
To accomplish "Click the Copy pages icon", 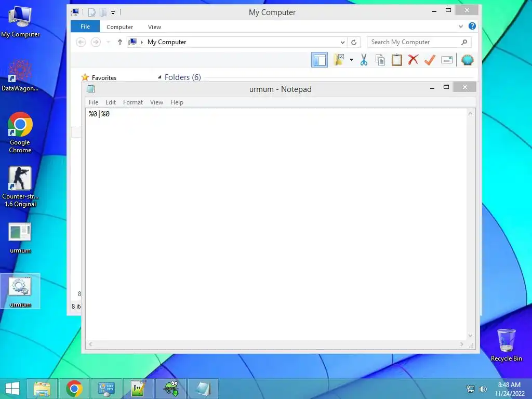I will coord(380,60).
